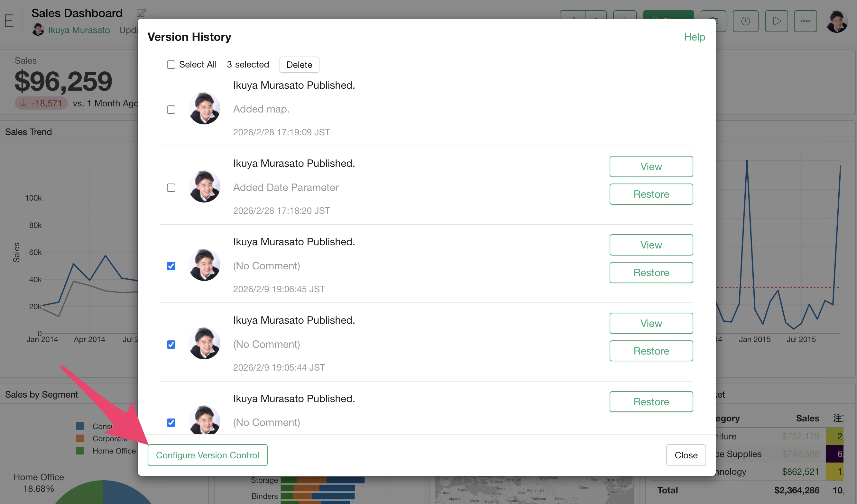Click the play presentation icon

[776, 21]
